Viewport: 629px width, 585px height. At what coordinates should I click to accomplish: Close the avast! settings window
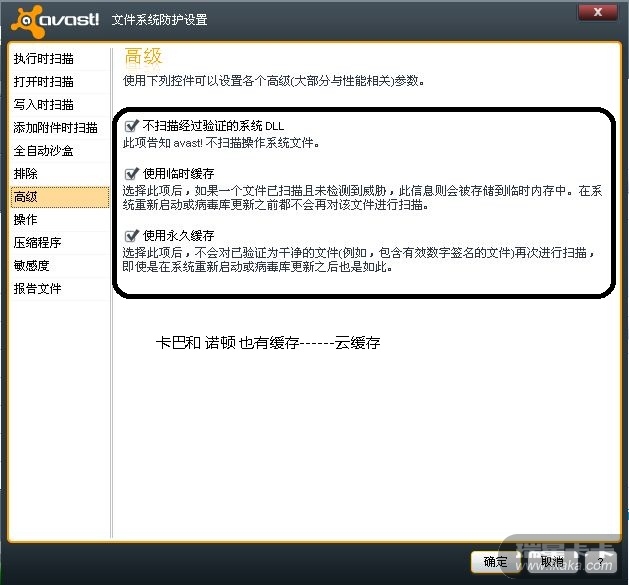598,12
